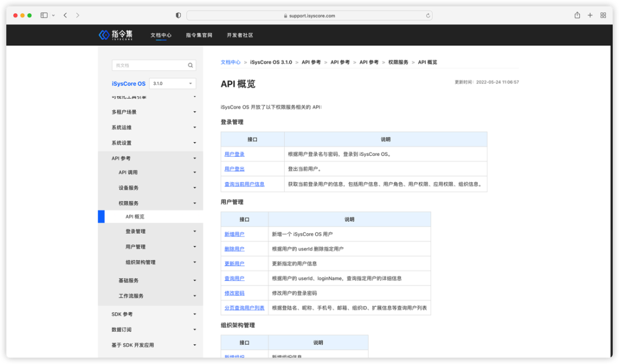Focus the document search field
The image size is (619, 364).
(154, 65)
